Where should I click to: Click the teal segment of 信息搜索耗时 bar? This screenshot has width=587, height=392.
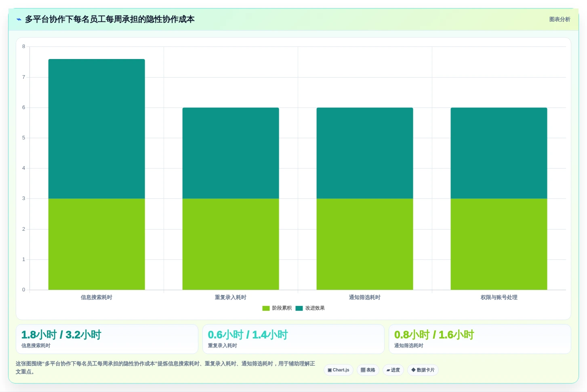click(97, 129)
